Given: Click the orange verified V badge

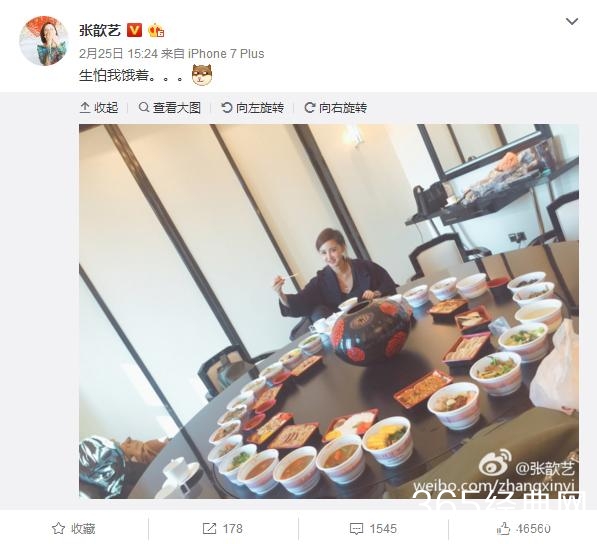Looking at the screenshot, I should pyautogui.click(x=134, y=30).
